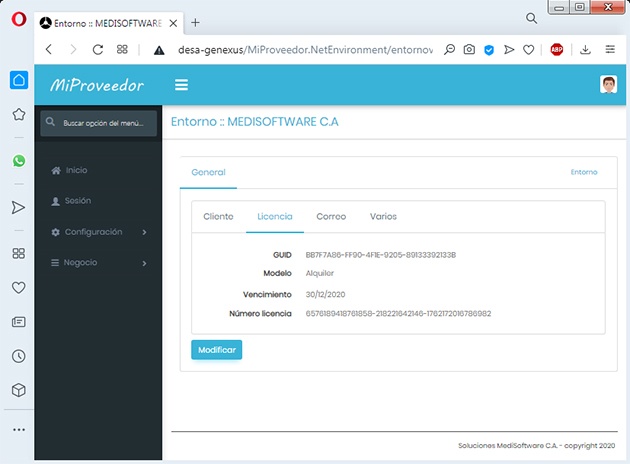Switch to the Correo tab

pyautogui.click(x=331, y=216)
